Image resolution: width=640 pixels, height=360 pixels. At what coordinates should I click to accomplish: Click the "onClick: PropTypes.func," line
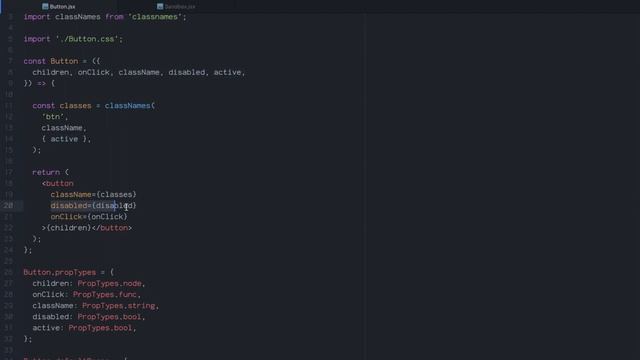coord(87,294)
